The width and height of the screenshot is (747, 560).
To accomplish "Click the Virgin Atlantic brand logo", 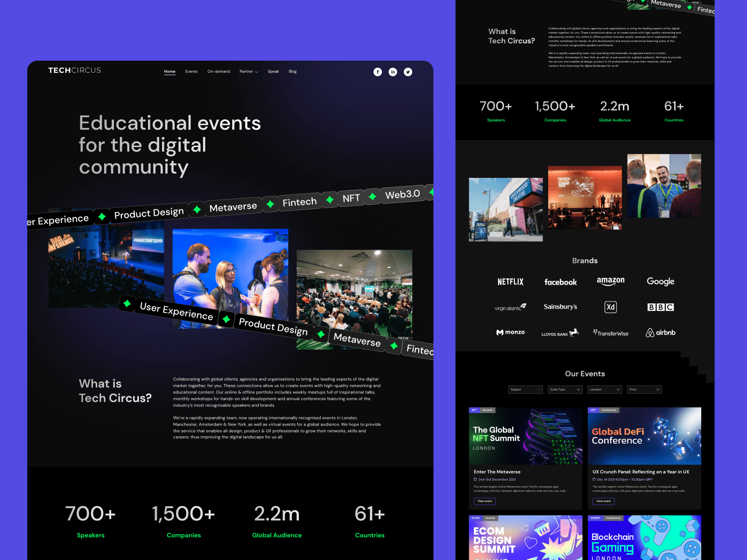I will point(510,307).
